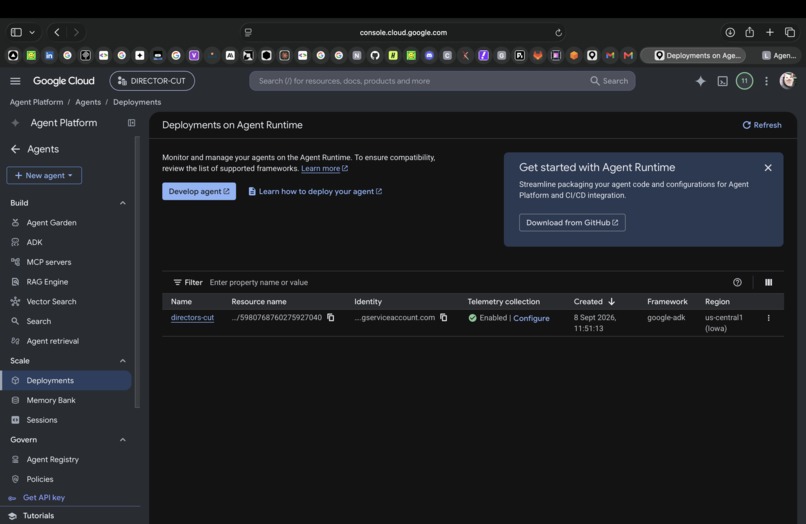
Task: Copy the resource name to clipboard
Action: (331, 318)
